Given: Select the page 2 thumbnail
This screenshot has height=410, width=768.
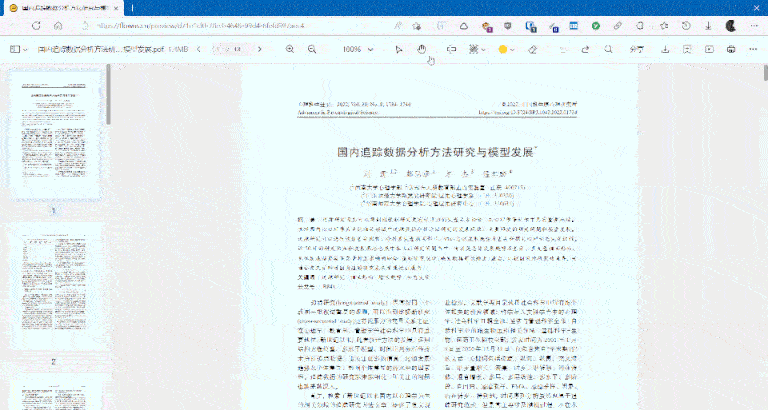Looking at the screenshot, I should pos(54,288).
